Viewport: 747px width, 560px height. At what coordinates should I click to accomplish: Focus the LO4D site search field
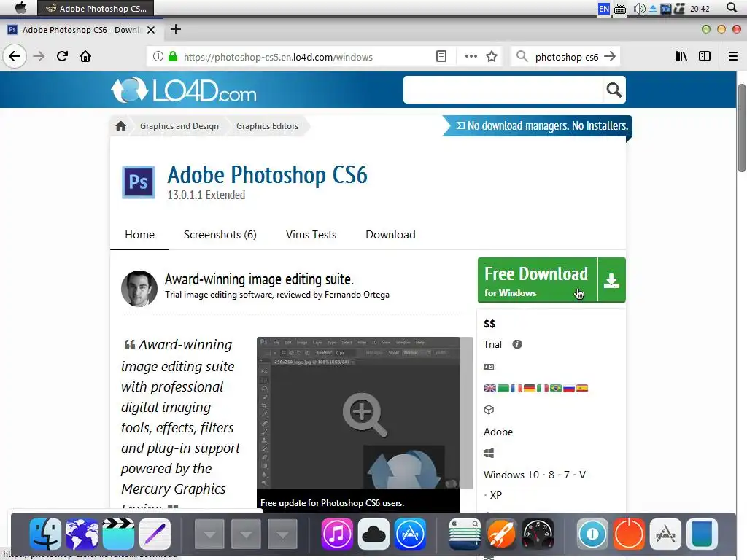coord(503,90)
